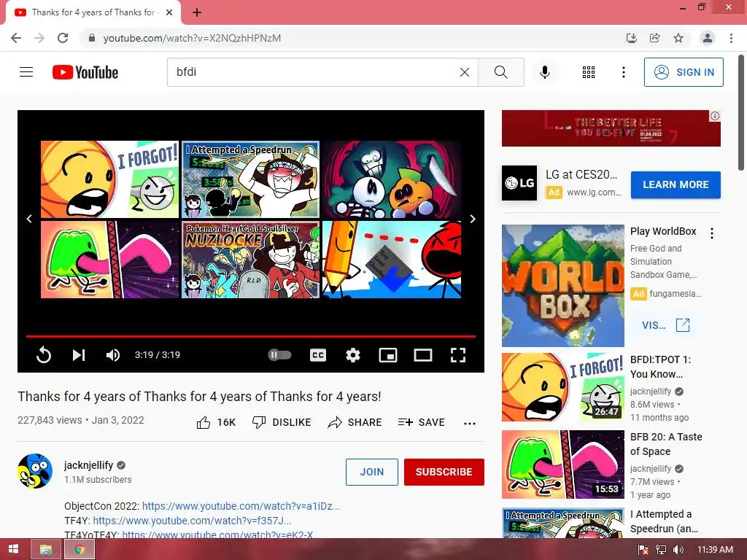Go forward in the browser
This screenshot has width=747, height=560.
pyautogui.click(x=39, y=38)
